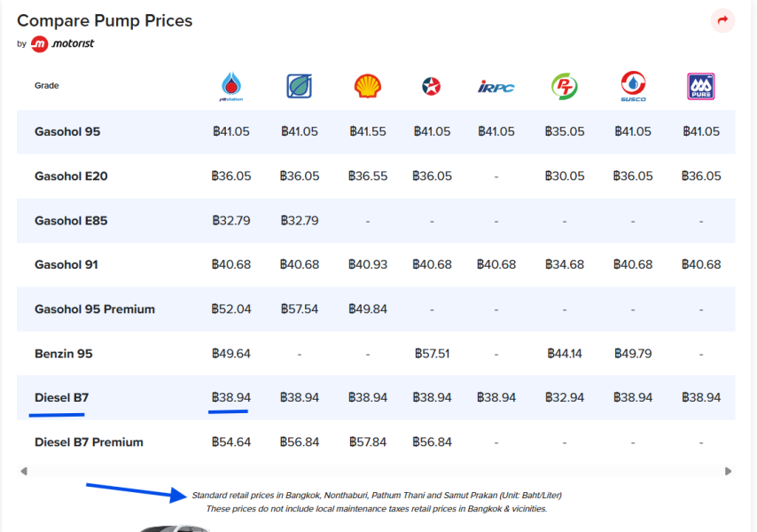Click the IRPC brand logo
This screenshot has height=532, width=757.
coord(496,87)
